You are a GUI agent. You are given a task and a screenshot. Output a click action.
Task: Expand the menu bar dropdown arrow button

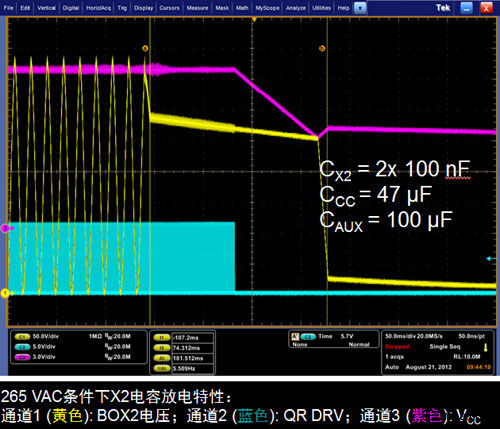click(x=360, y=8)
